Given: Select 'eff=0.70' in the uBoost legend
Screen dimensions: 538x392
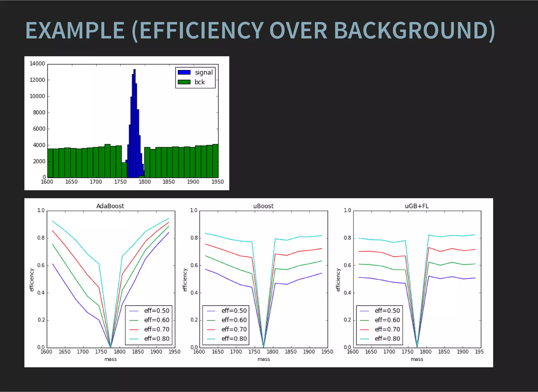Looking at the screenshot, I should click(234, 329).
